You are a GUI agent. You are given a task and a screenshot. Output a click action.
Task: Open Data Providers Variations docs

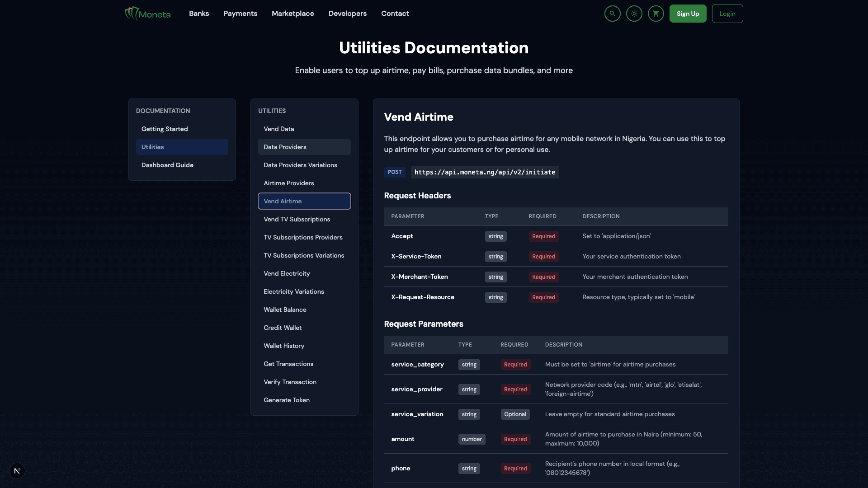pos(304,165)
